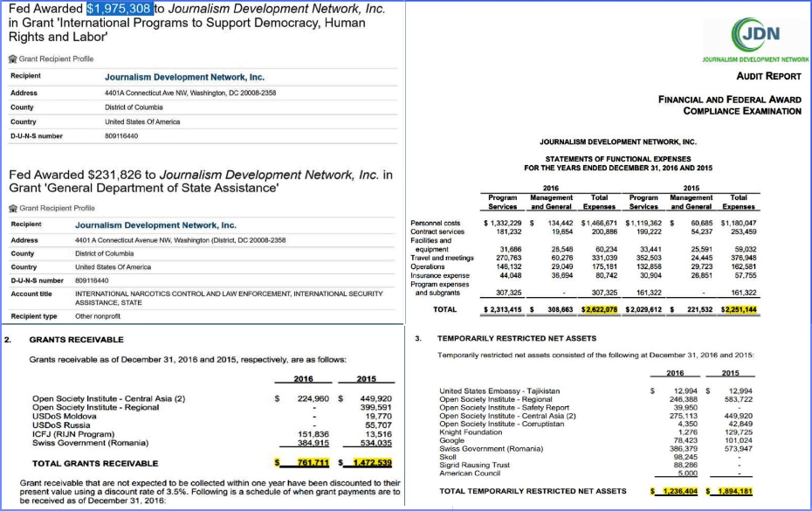Open the recipient name link in the second profile

tap(155, 225)
